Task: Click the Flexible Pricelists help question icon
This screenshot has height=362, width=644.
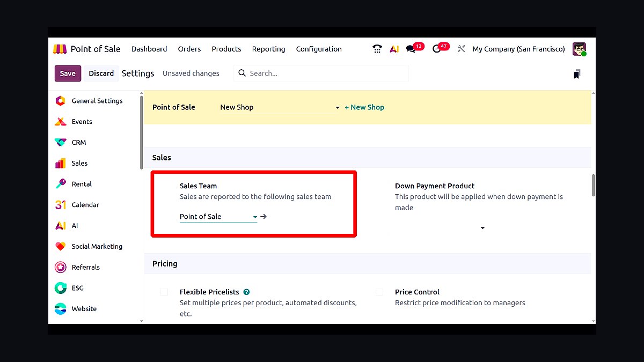Action: [246, 292]
